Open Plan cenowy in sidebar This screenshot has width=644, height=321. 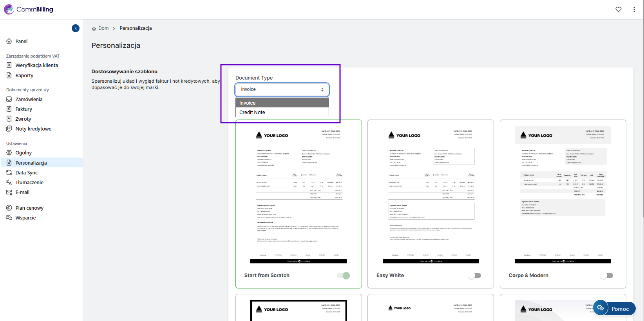tap(29, 208)
